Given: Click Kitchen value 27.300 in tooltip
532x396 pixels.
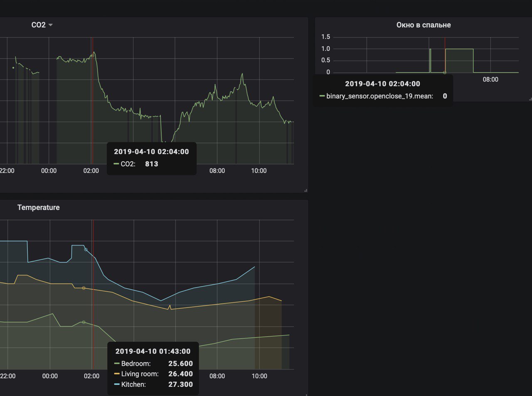Looking at the screenshot, I should [x=180, y=384].
